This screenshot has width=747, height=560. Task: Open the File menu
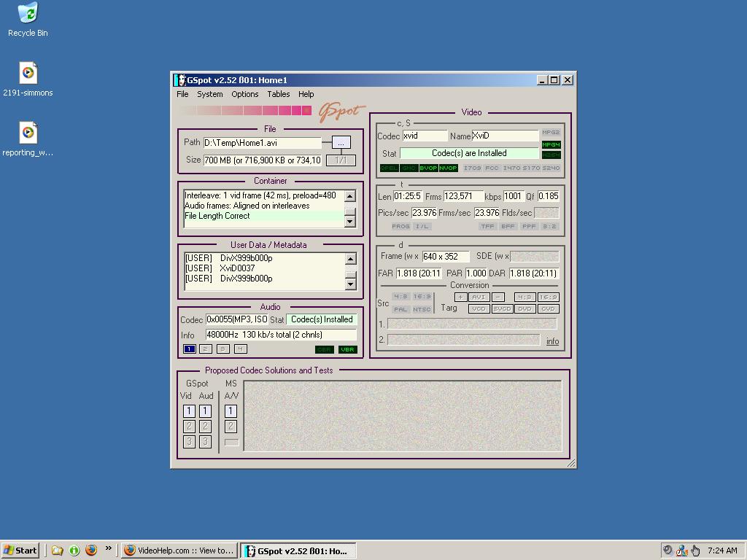tap(182, 94)
